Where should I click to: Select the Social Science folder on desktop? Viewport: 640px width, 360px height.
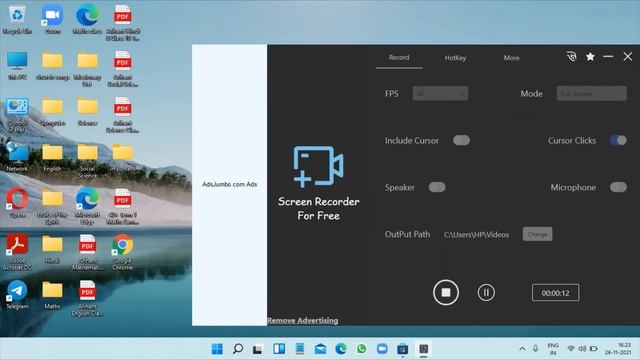(87, 161)
